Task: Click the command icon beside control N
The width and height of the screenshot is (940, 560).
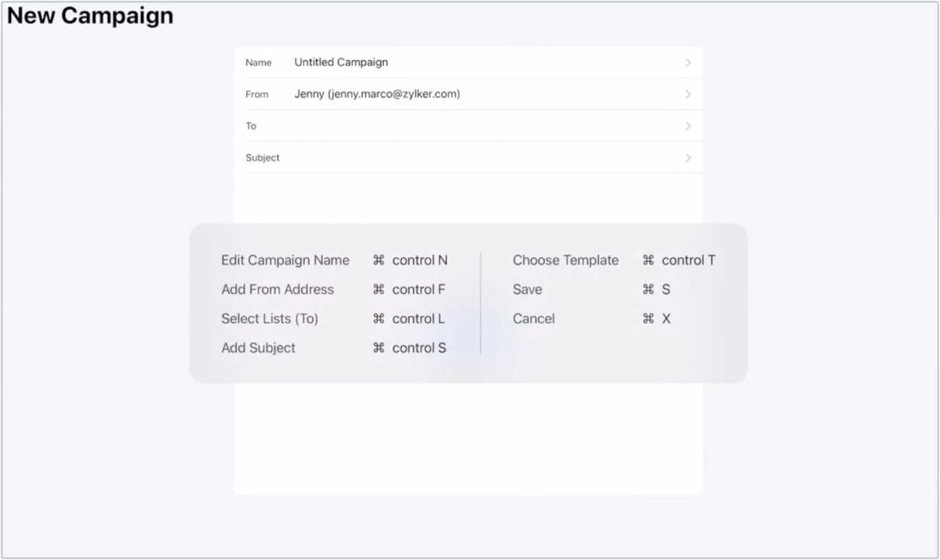Action: click(378, 260)
